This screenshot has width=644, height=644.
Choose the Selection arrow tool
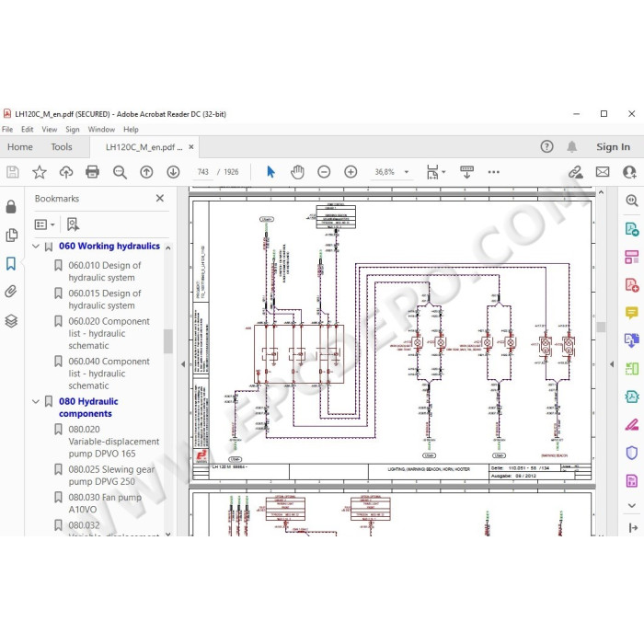pos(270,172)
